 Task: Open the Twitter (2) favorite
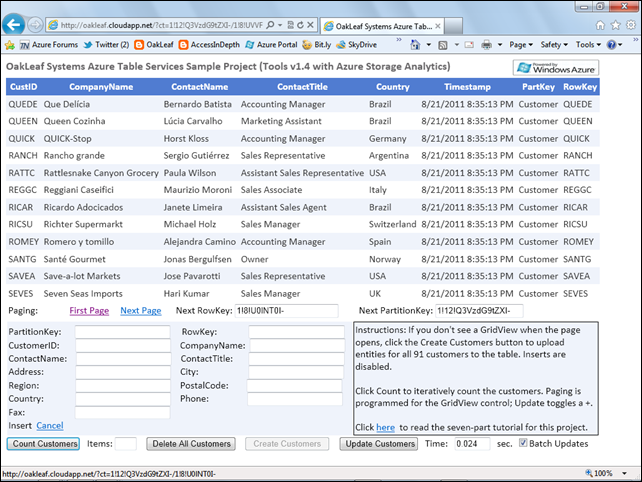pos(106,45)
